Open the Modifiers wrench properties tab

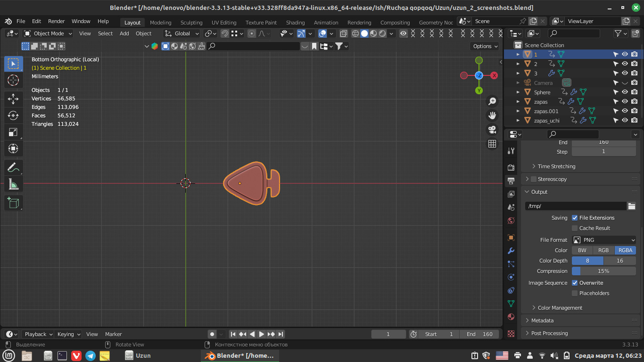coord(511,251)
